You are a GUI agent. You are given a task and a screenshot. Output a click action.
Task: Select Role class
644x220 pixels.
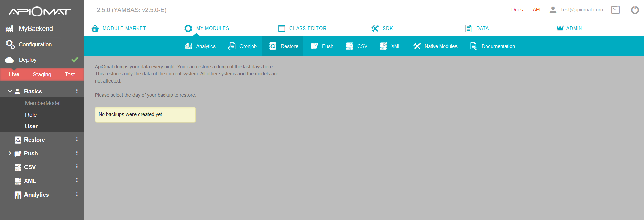click(x=31, y=115)
